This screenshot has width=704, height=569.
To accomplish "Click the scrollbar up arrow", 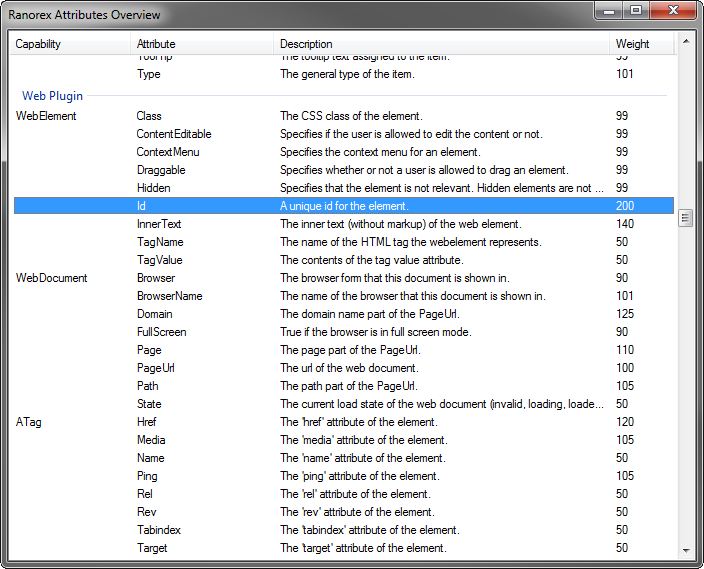I will pyautogui.click(x=686, y=41).
